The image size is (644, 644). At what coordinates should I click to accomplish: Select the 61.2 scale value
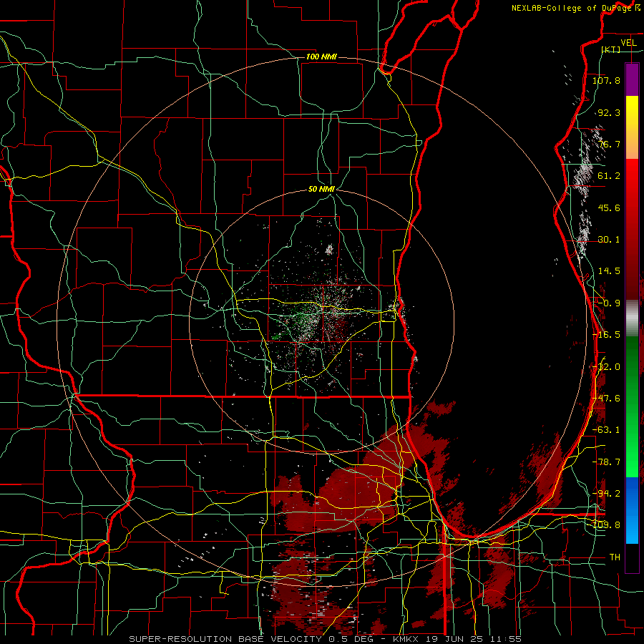tap(609, 176)
